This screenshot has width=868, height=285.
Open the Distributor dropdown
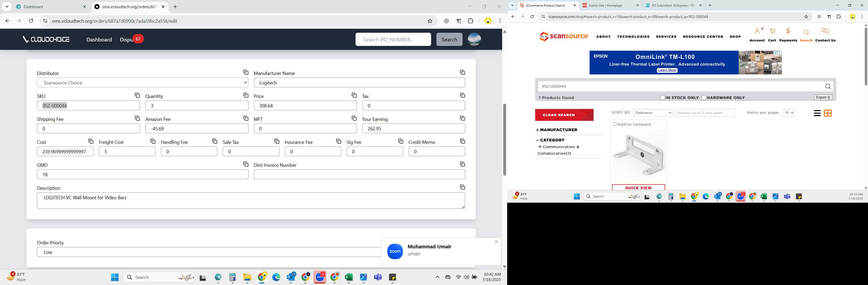[x=143, y=82]
